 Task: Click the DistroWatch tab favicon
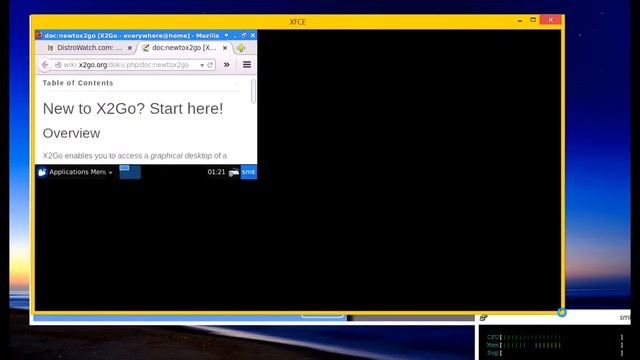(50, 48)
